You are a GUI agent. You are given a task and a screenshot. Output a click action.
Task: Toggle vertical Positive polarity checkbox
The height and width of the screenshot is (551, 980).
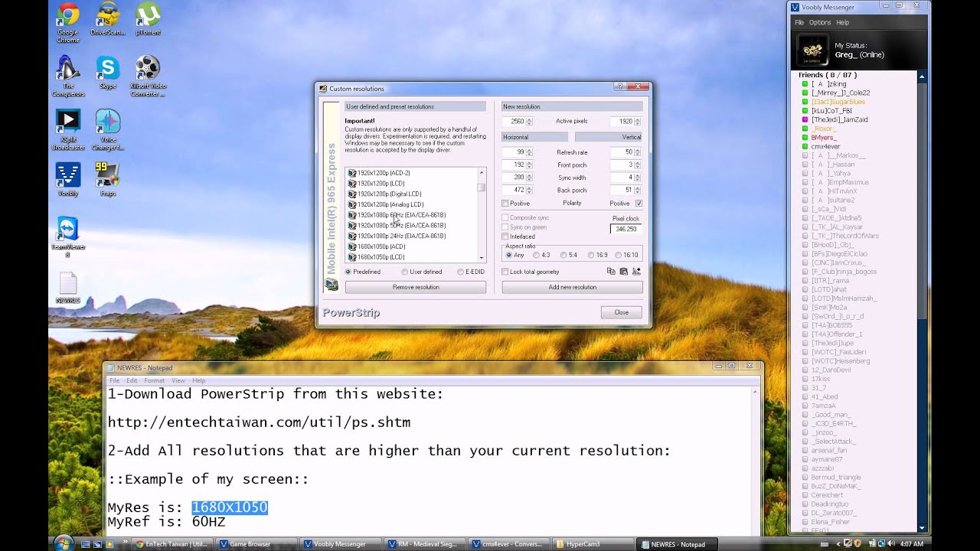click(639, 204)
